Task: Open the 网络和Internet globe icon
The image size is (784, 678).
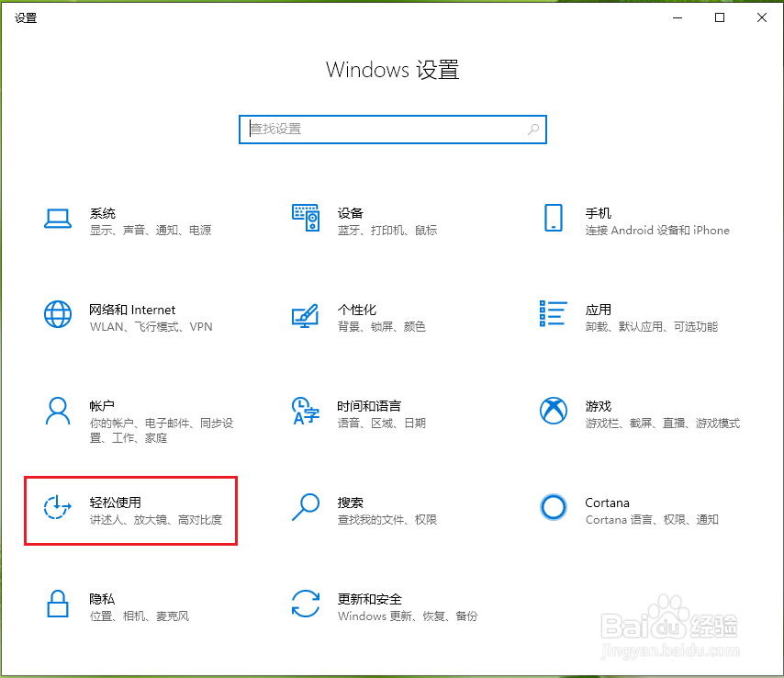Action: [58, 317]
